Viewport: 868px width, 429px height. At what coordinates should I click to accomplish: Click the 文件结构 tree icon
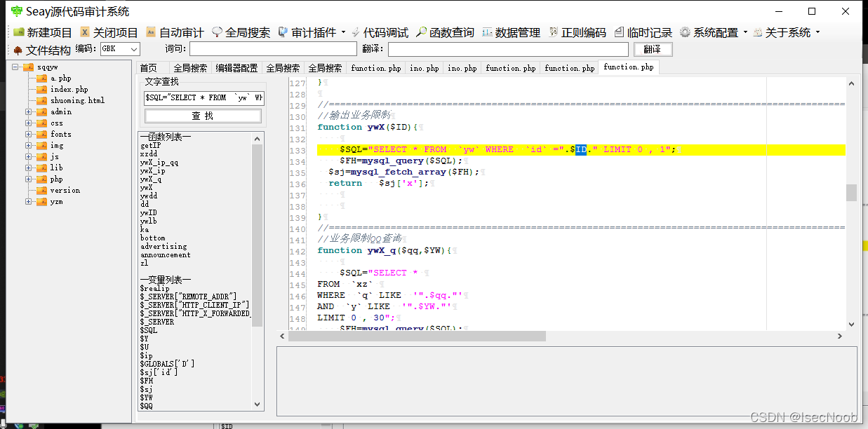[18, 50]
